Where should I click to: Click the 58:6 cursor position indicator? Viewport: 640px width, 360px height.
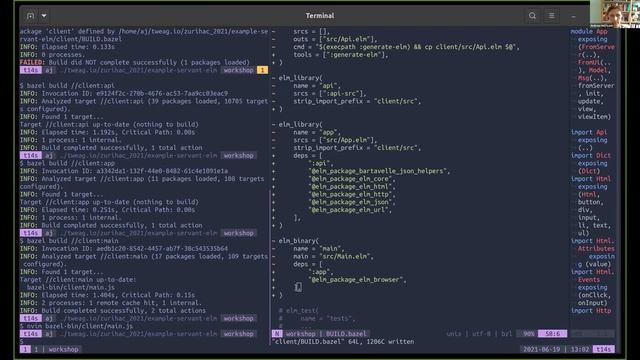click(x=552, y=334)
